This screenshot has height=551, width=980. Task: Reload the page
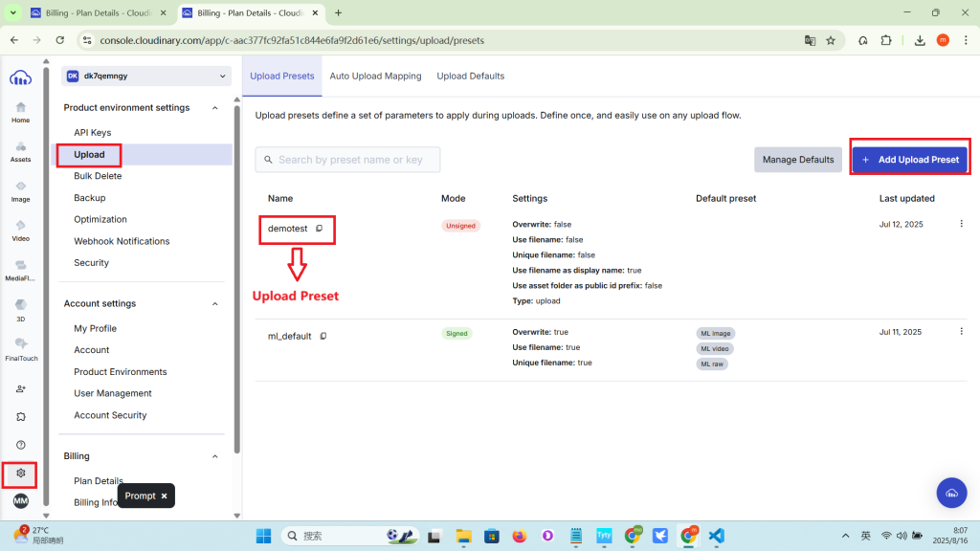(x=60, y=40)
